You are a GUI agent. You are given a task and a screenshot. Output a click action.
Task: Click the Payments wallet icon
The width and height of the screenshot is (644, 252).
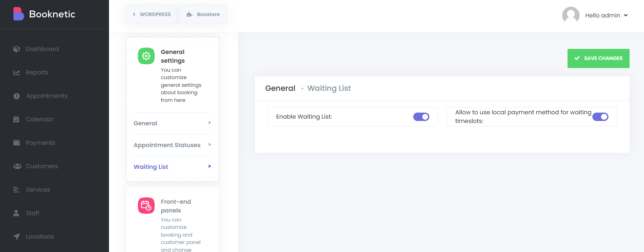16,143
